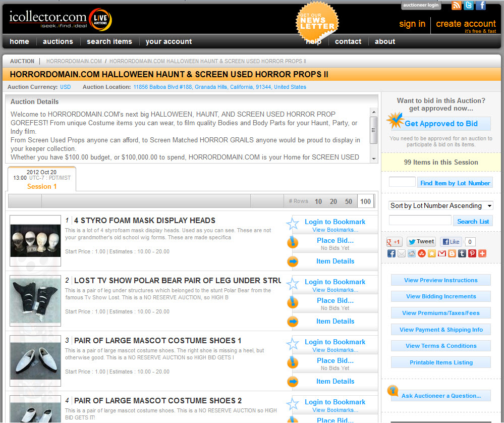Image resolution: width=504 pixels, height=423 pixels.
Task: Open Sort by Lot Number Ascending dropdown
Action: pyautogui.click(x=440, y=205)
